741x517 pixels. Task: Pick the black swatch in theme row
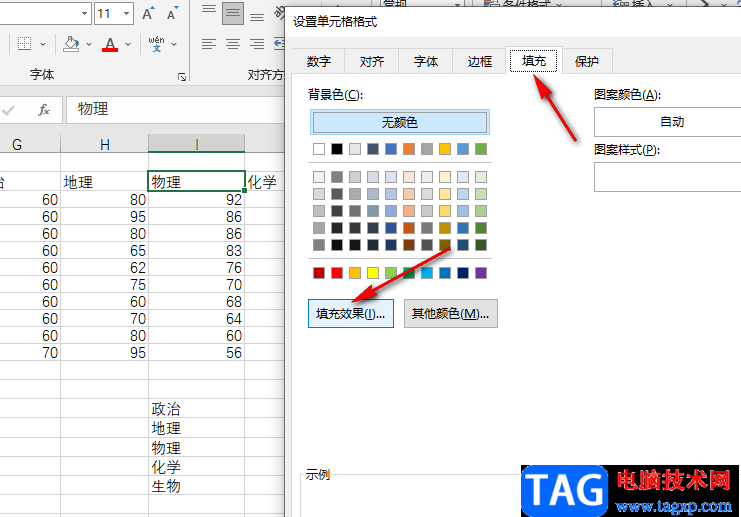pos(337,149)
